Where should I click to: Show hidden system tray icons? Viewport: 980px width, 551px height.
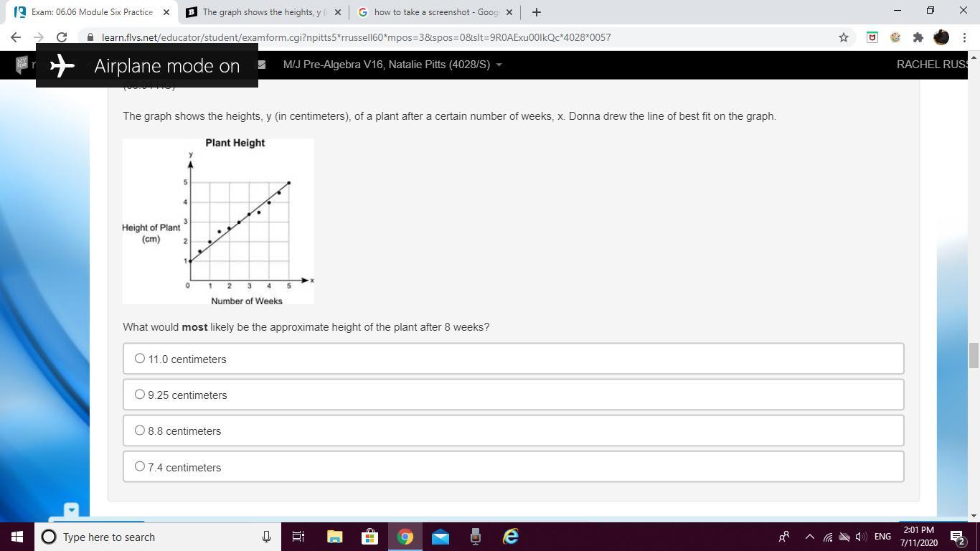[809, 537]
